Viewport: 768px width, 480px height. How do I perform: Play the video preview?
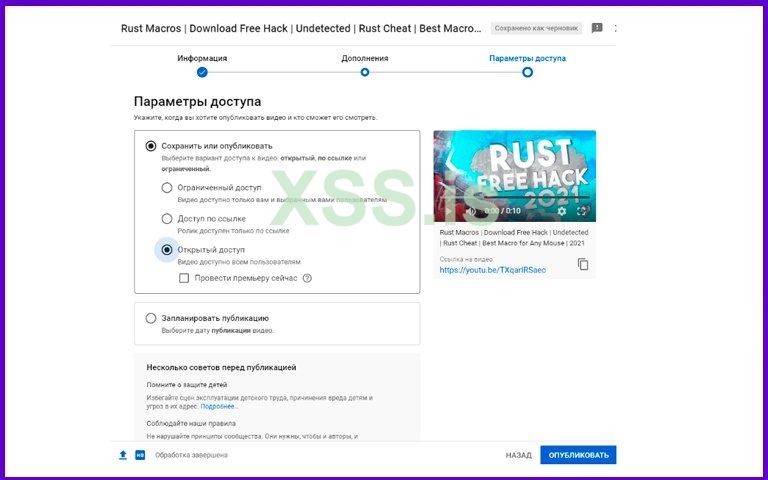(x=448, y=211)
